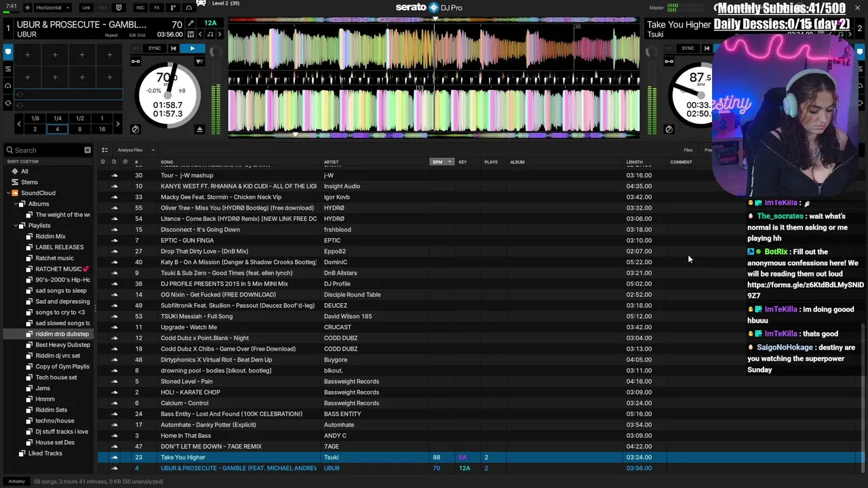Select the Stems crate
Viewport: 868px width, 488px height.
[29, 182]
